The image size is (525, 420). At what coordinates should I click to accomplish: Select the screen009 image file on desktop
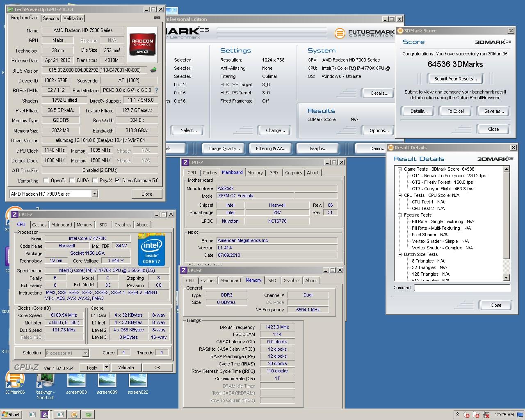107,383
